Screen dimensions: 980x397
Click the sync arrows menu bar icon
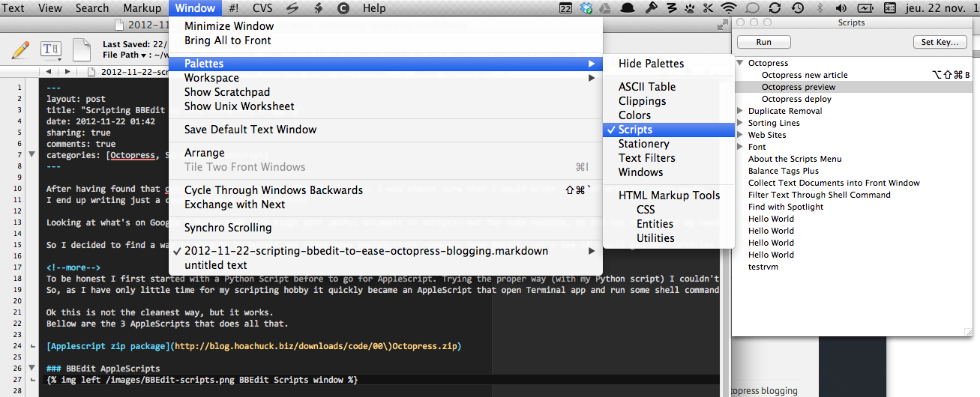pyautogui.click(x=775, y=8)
